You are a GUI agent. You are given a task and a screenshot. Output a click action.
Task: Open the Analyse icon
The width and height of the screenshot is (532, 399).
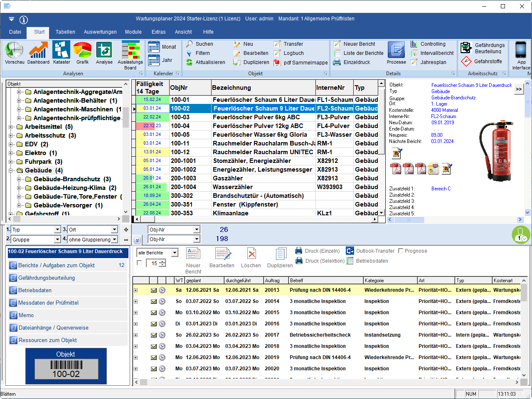click(104, 50)
